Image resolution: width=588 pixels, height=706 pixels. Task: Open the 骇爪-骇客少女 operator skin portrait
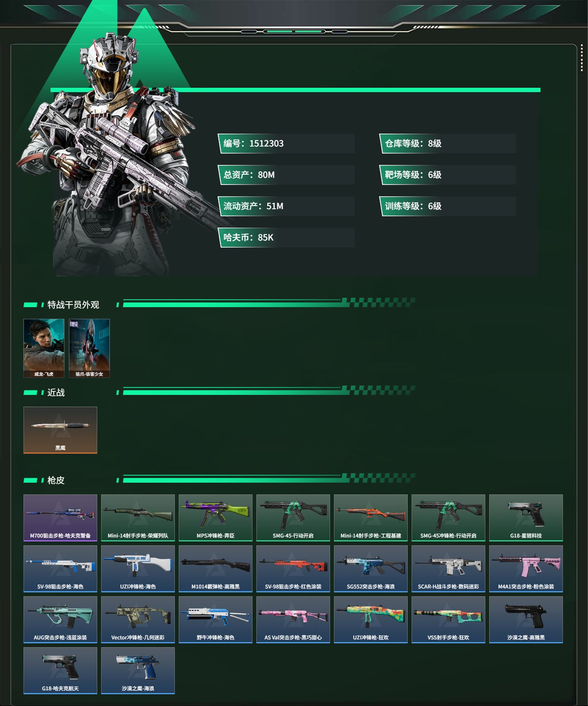(x=89, y=348)
